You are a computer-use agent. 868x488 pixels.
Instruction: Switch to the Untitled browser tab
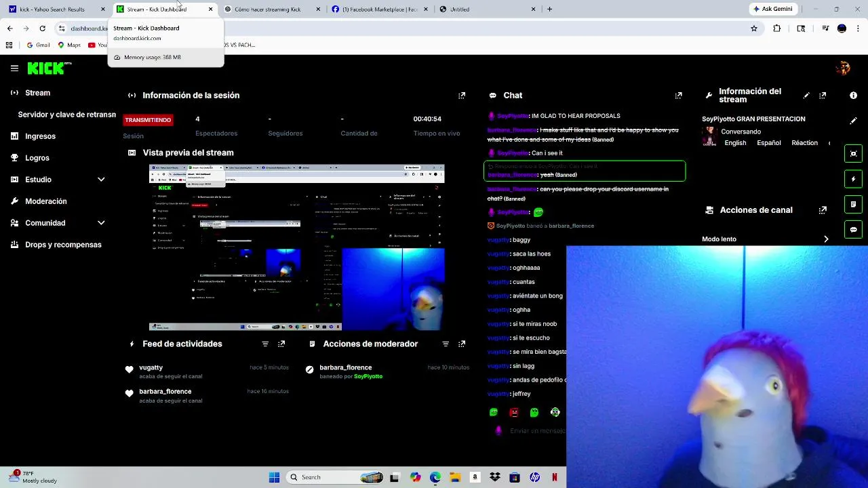point(487,9)
